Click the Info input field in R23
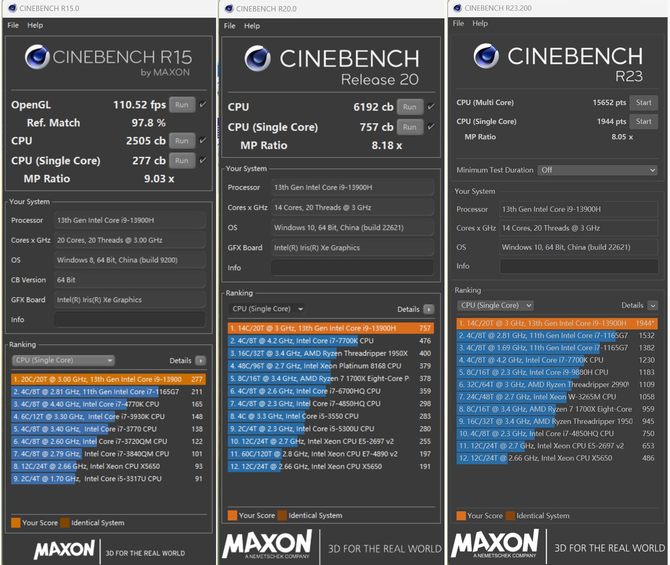 click(579, 266)
